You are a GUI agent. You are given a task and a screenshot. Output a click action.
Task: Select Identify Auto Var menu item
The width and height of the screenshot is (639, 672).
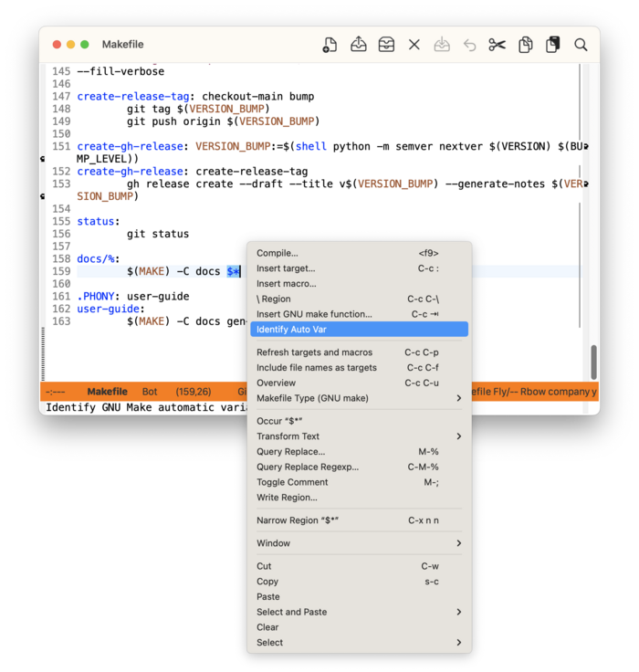pos(359,329)
